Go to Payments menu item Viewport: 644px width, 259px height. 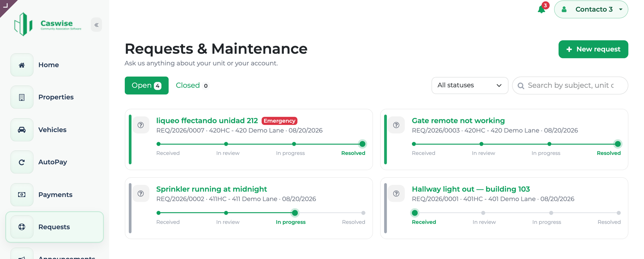55,195
